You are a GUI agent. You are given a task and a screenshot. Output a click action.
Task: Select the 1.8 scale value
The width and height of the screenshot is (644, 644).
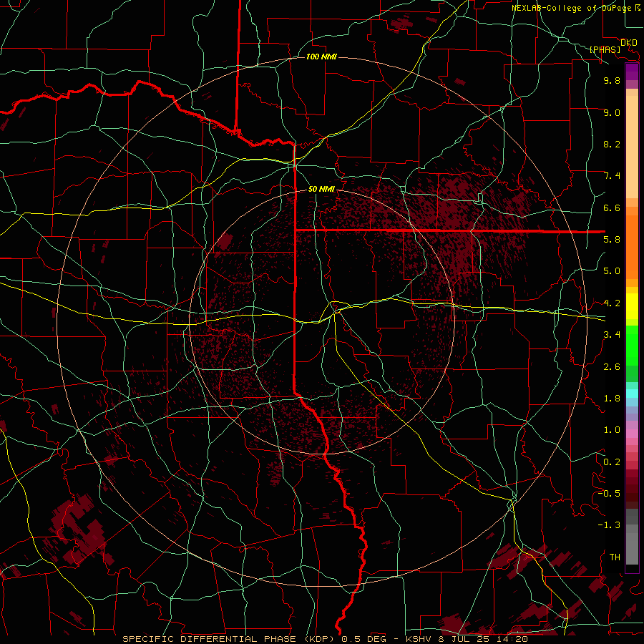612,399
